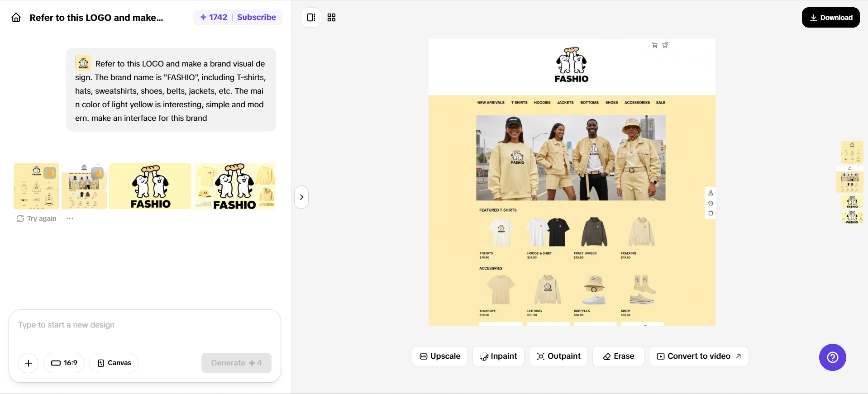Open the chat result thumbnail showing the product icon grid
Viewport: 868px width, 394px height.
36,186
